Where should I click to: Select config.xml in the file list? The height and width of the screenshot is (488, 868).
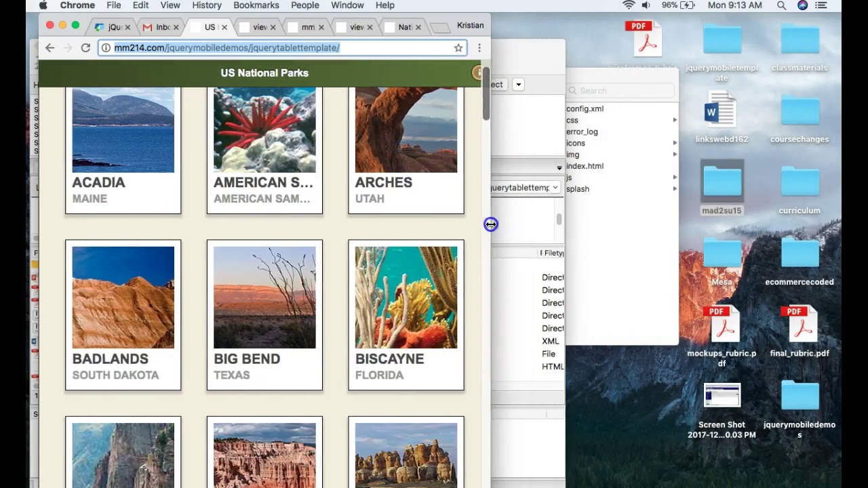pyautogui.click(x=585, y=108)
